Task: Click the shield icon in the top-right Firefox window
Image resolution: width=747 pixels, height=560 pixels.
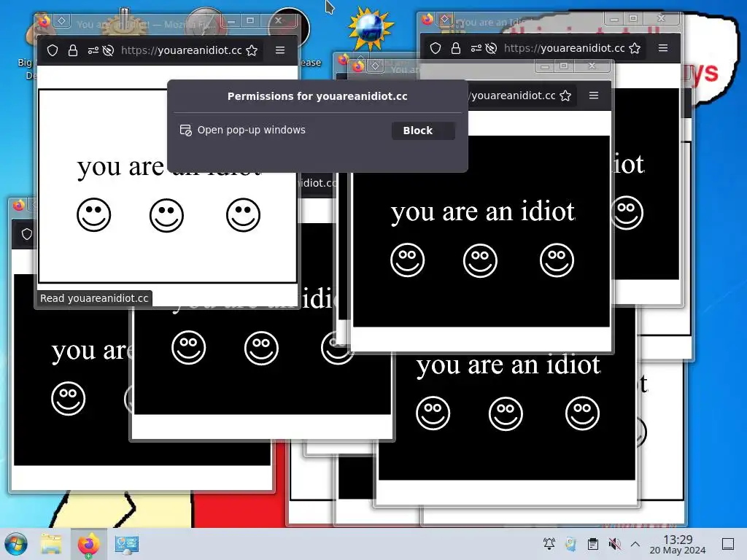Action: coord(436,48)
